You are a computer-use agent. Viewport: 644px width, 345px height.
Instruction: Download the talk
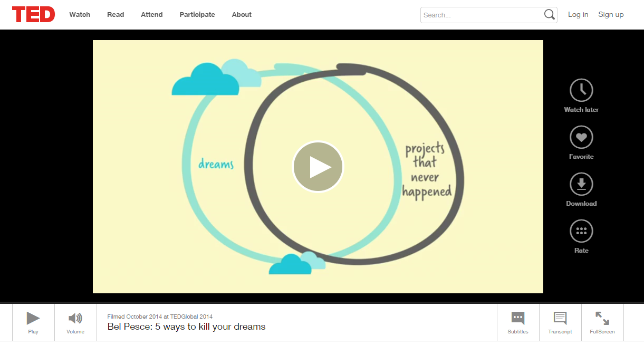click(581, 189)
